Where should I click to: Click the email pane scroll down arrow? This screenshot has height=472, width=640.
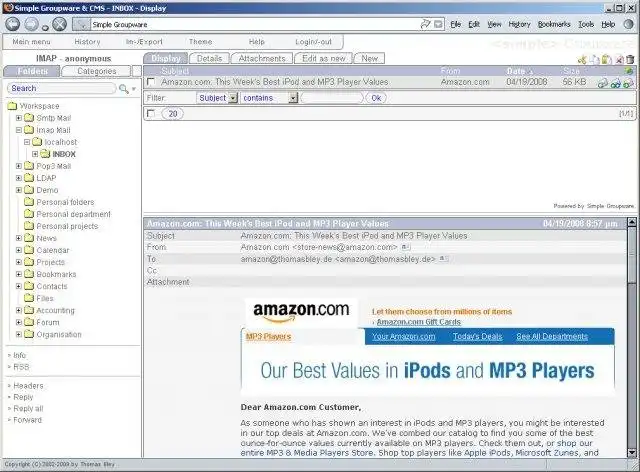(x=631, y=452)
